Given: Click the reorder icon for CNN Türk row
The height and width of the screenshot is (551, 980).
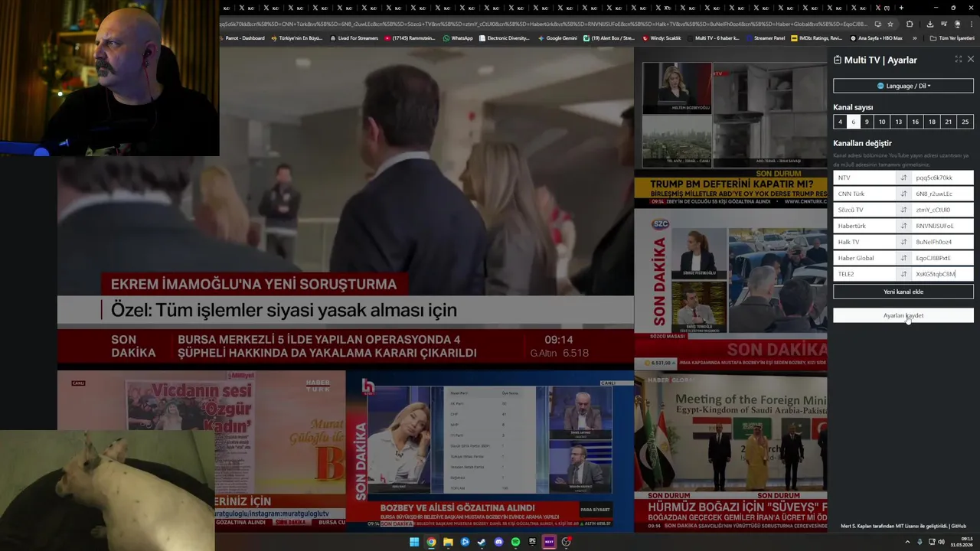Looking at the screenshot, I should click(x=903, y=194).
